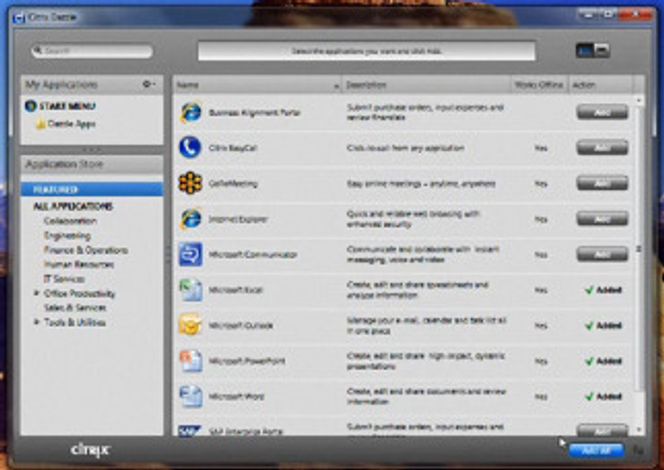Image resolution: width=664 pixels, height=470 pixels.
Task: Sort by the Name column header
Action: [x=257, y=85]
